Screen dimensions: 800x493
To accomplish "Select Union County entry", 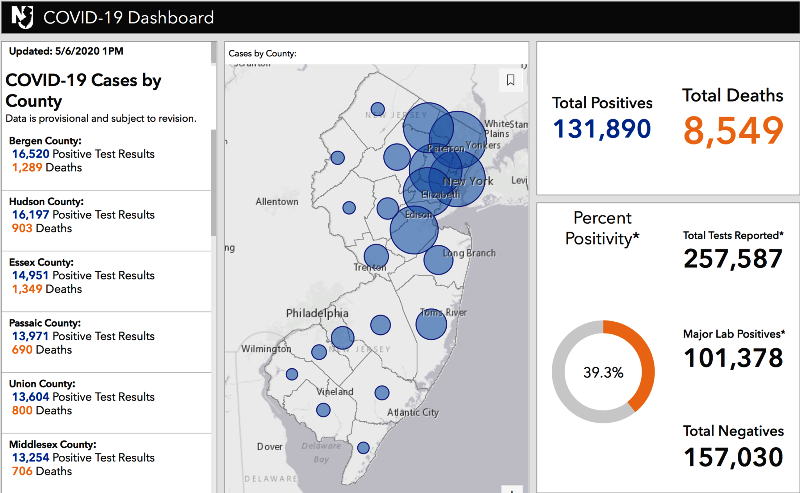I will 106,403.
